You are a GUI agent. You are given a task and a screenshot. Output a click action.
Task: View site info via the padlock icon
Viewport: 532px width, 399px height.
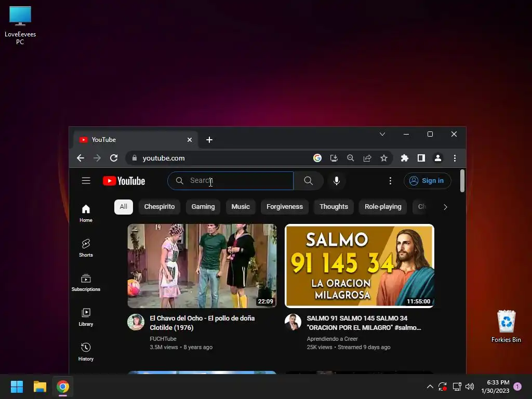pos(135,158)
